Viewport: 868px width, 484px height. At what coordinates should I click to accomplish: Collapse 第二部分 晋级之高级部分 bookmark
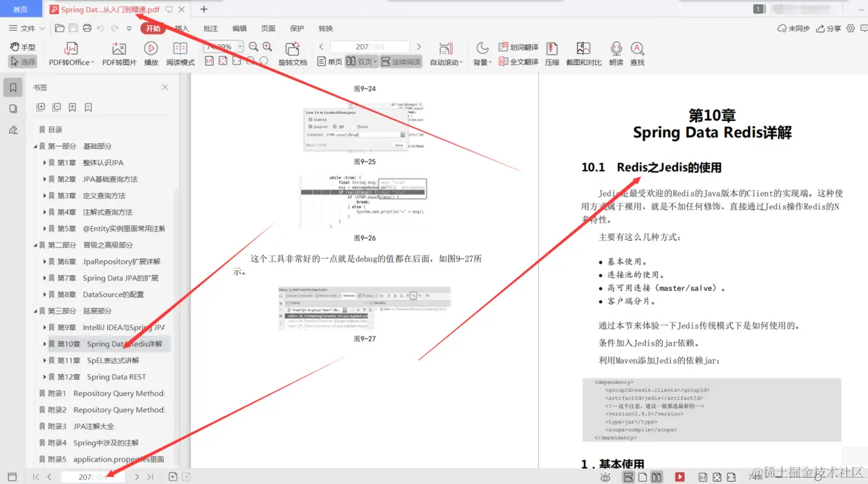(36, 245)
